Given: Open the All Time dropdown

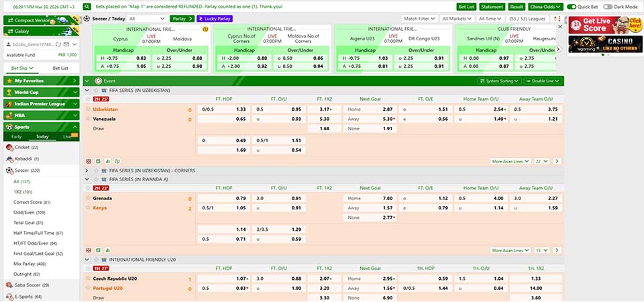Looking at the screenshot, I should point(490,19).
